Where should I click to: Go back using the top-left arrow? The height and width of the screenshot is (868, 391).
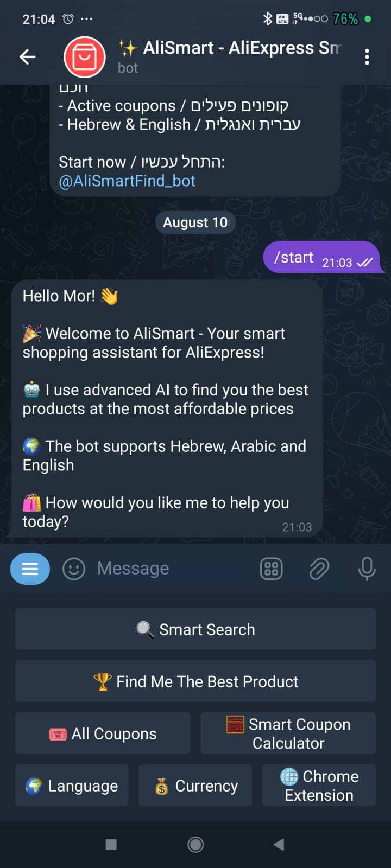click(27, 56)
